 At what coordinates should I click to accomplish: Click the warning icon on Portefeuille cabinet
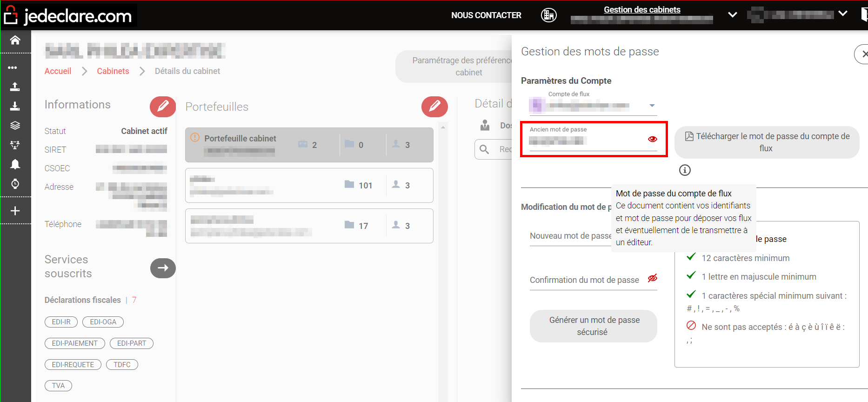(x=195, y=138)
